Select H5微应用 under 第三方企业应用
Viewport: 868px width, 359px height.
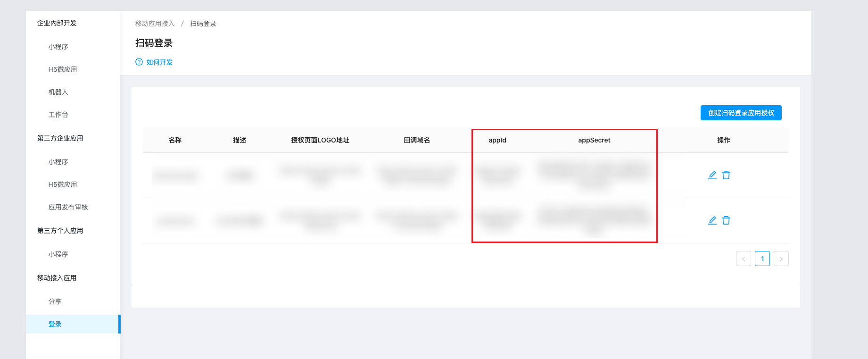63,184
